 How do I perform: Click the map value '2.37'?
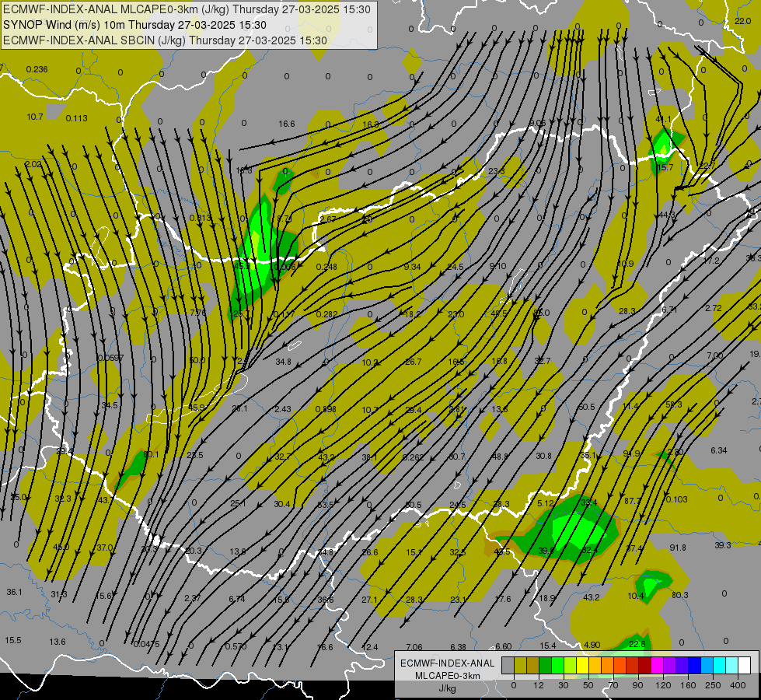[x=192, y=598]
